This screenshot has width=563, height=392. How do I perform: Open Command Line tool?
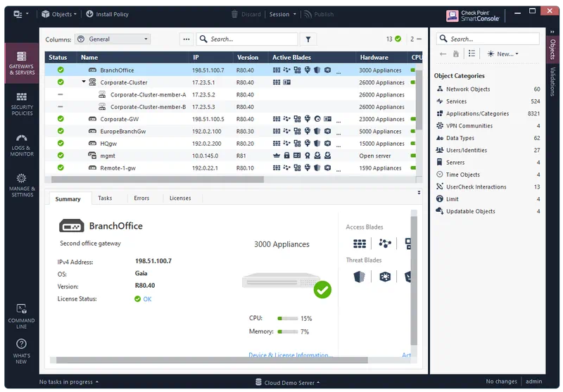22,317
